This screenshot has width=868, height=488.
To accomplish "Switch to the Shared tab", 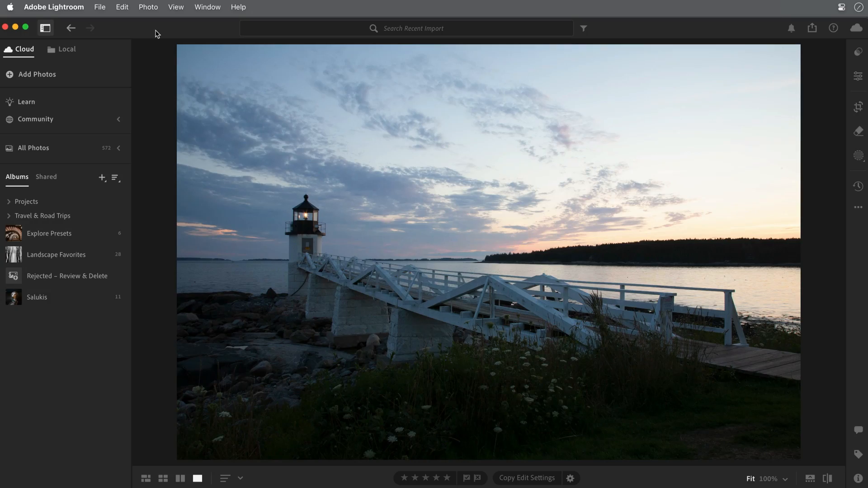I will pos(46,177).
